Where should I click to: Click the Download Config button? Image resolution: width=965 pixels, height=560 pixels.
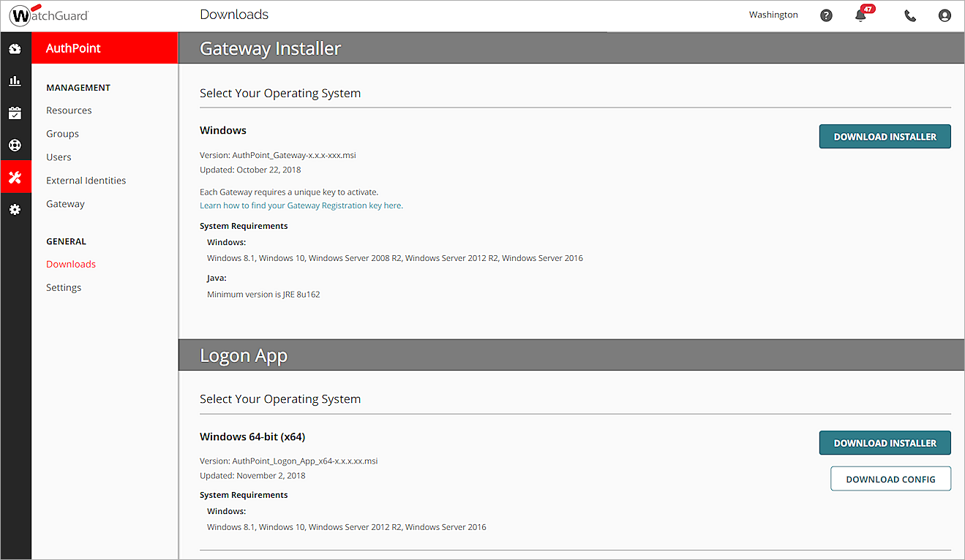(x=890, y=480)
